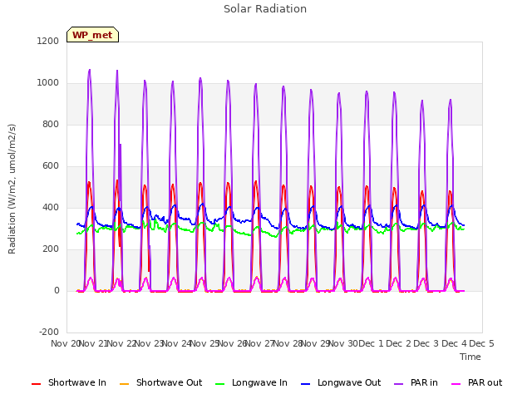Click the Dec 1 x-axis tick label
Image resolution: width=532 pixels, height=399 pixels.
click(371, 343)
